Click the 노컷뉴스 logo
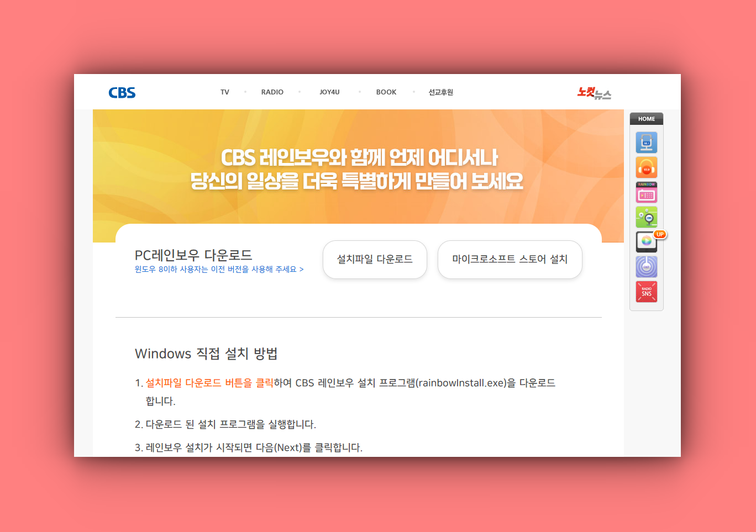 (594, 93)
